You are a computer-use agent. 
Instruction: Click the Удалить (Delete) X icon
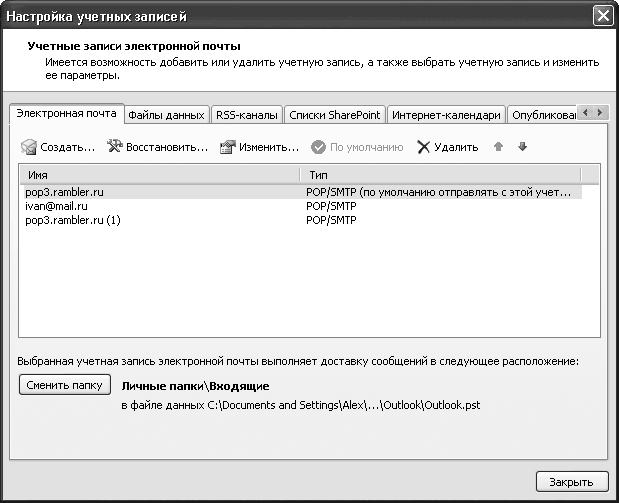click(x=424, y=147)
